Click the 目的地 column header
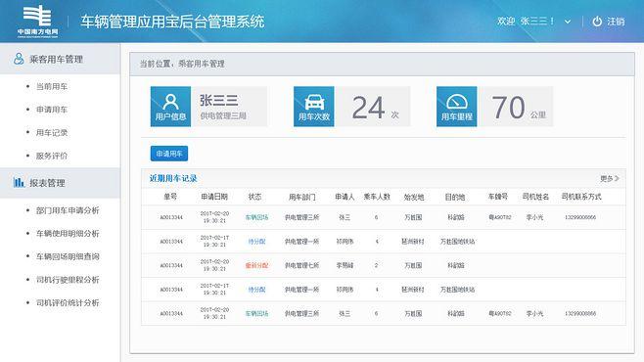 tap(455, 197)
